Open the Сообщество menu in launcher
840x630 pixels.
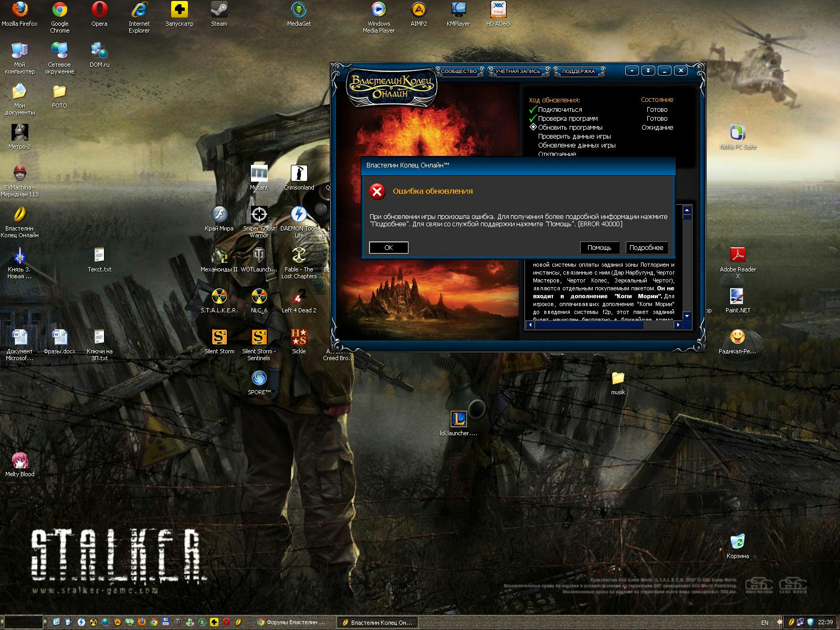[458, 71]
